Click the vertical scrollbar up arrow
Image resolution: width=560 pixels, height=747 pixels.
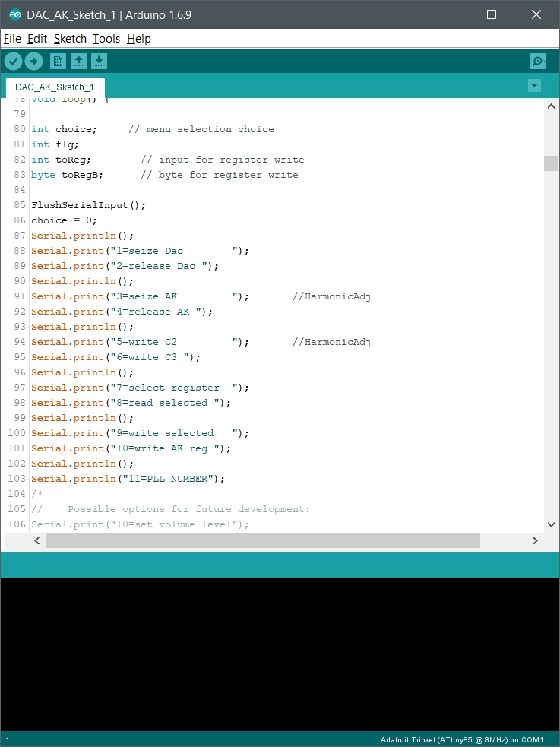pyautogui.click(x=551, y=106)
